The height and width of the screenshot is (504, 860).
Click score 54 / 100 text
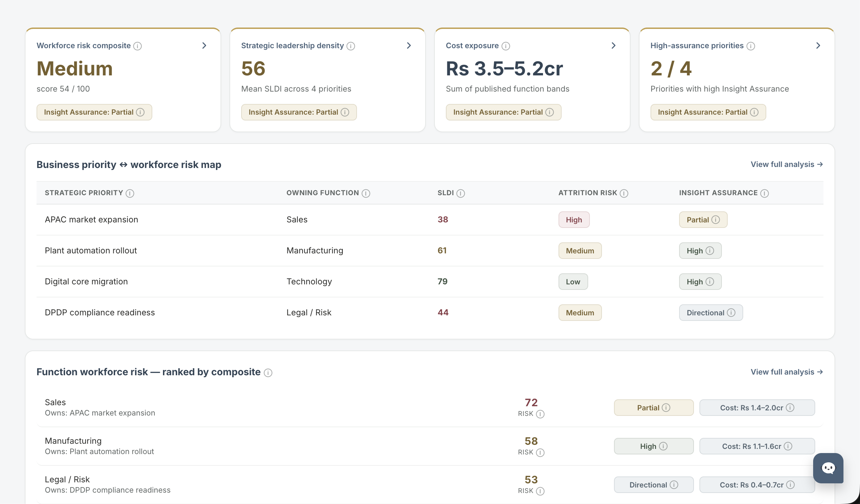click(63, 89)
